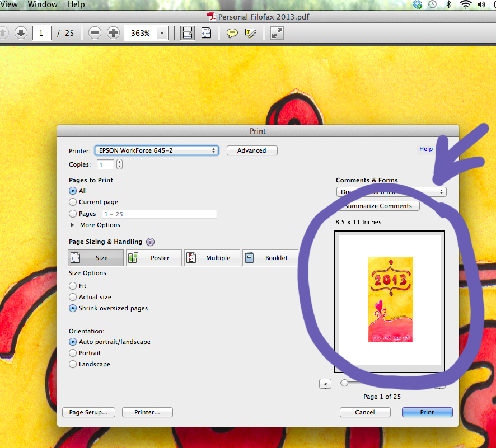Open the zoom percentage dropdown arrow
Viewport: 496px width, 448px height.
(x=162, y=33)
